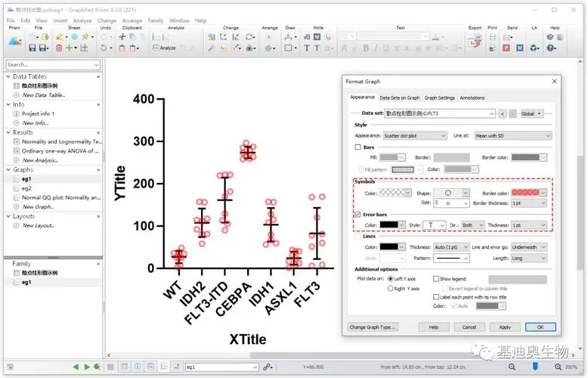
Task: Click the Send to PowerPoint icon
Action: point(506,48)
